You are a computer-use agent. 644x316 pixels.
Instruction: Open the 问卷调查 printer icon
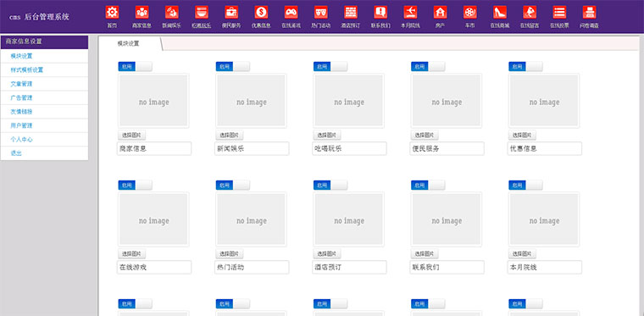coord(590,13)
